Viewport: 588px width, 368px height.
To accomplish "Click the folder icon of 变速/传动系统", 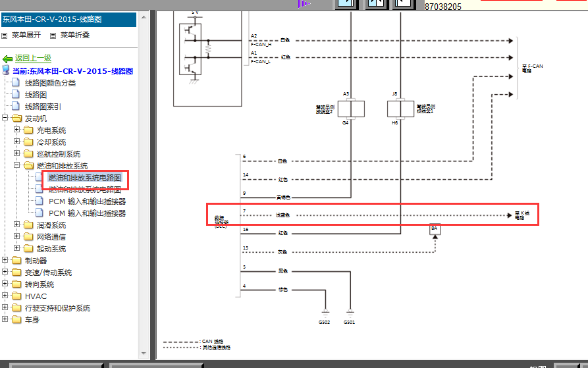I will (17, 273).
